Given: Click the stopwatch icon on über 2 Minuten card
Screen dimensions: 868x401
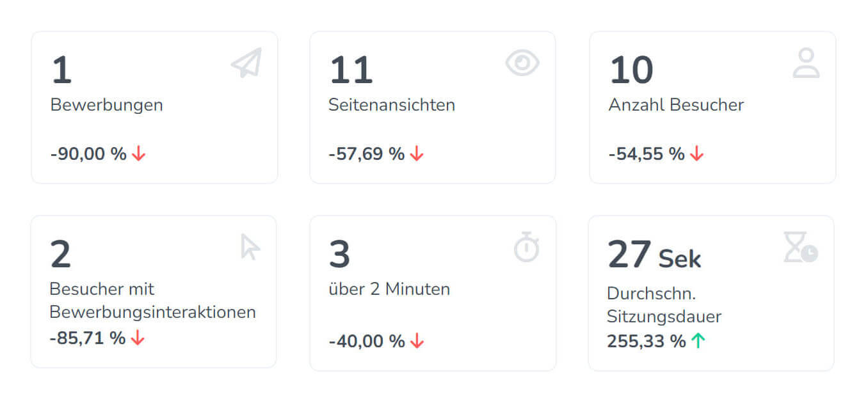Looking at the screenshot, I should pos(527,248).
